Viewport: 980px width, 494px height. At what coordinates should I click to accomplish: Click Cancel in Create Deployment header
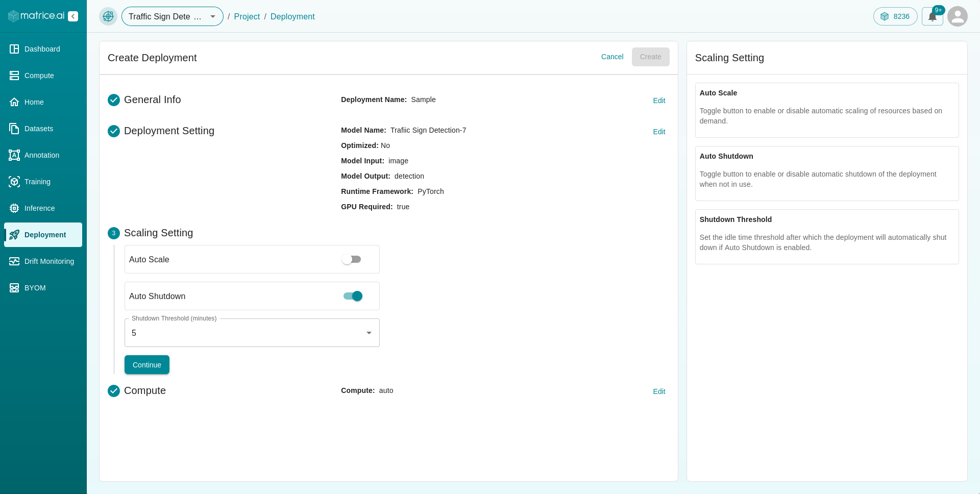pyautogui.click(x=612, y=57)
